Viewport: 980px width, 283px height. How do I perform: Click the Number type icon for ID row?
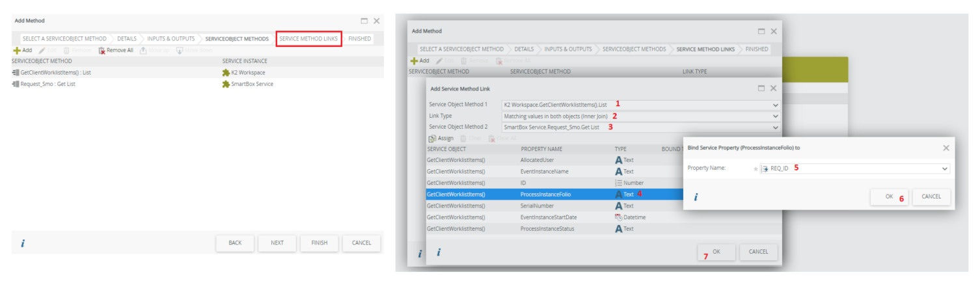[618, 183]
